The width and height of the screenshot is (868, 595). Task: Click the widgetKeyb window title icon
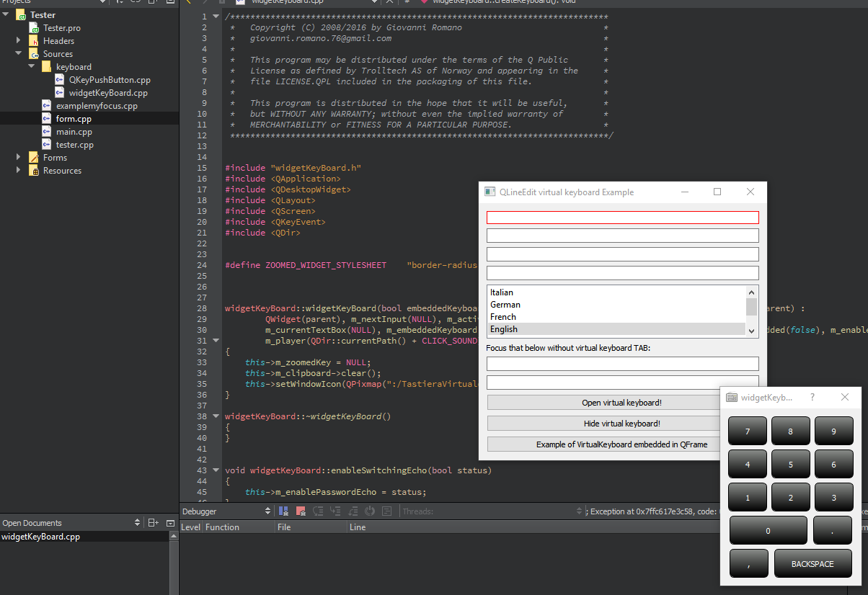(731, 397)
